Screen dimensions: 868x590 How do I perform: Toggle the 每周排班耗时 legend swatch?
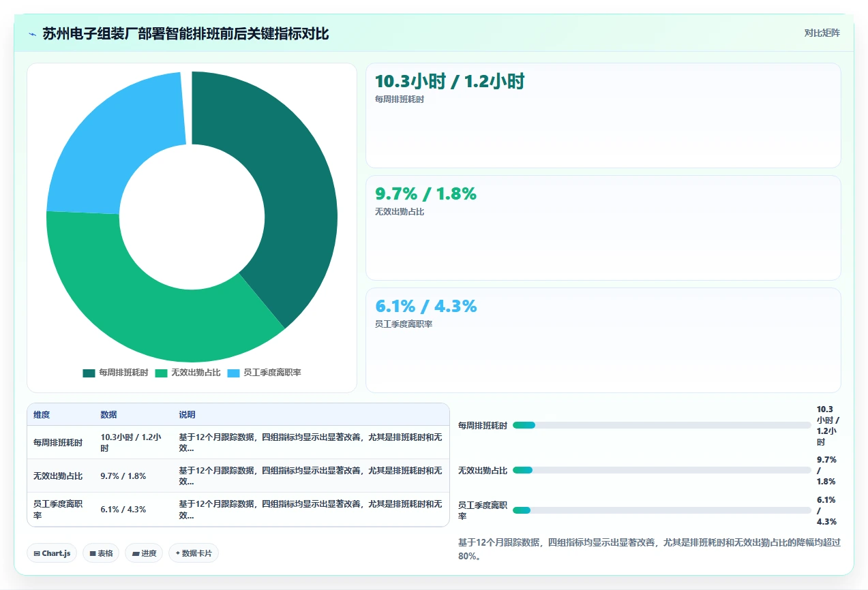(x=89, y=373)
